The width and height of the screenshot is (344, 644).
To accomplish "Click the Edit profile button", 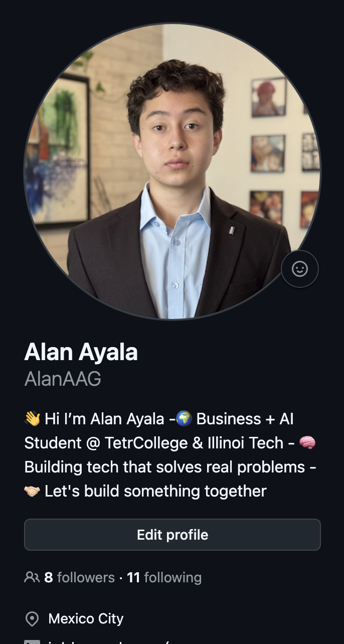I will coord(173,535).
